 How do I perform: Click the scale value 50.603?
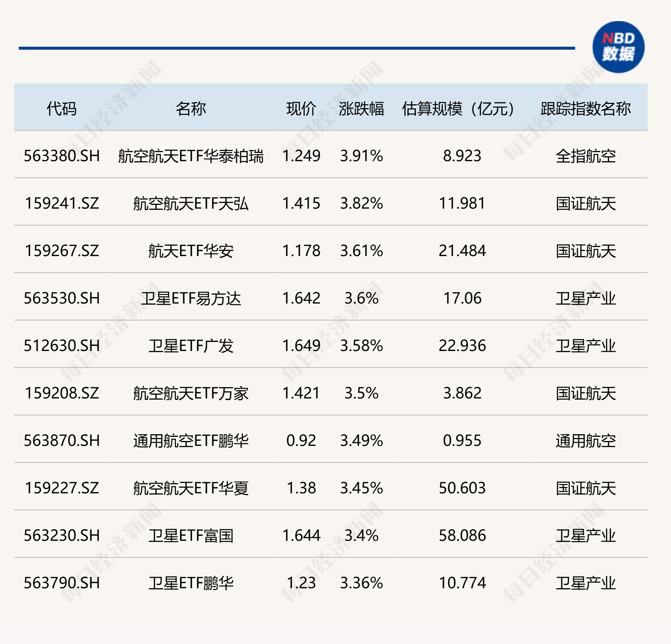click(462, 488)
